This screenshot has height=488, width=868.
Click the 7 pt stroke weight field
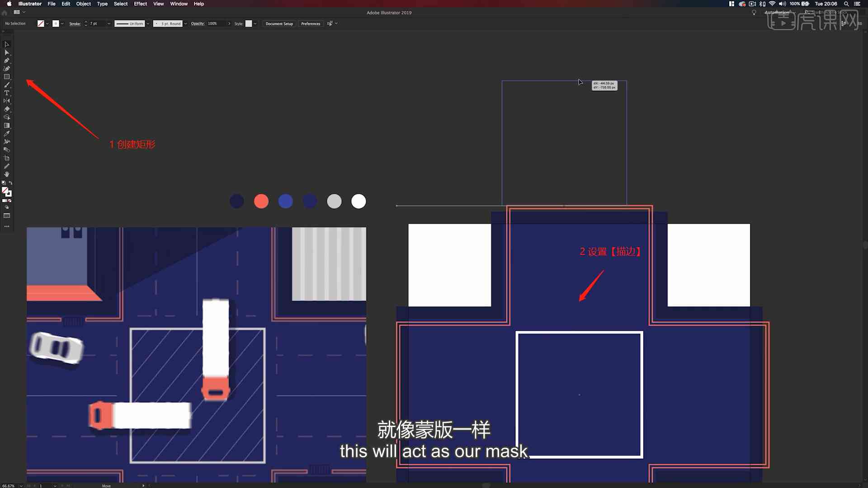[x=97, y=23]
